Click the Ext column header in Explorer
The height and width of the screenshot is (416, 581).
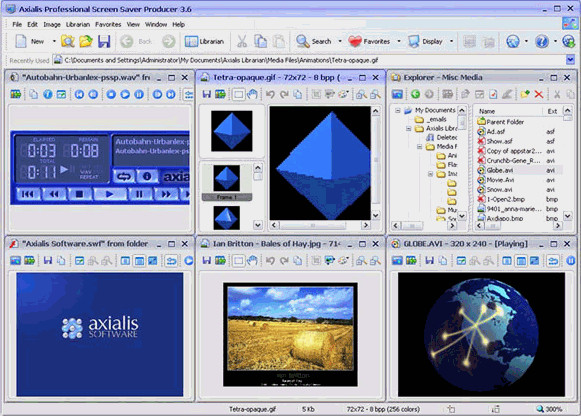coord(552,111)
